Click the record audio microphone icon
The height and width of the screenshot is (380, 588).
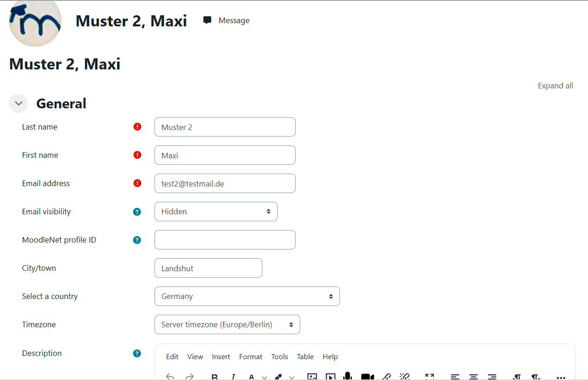[347, 376]
